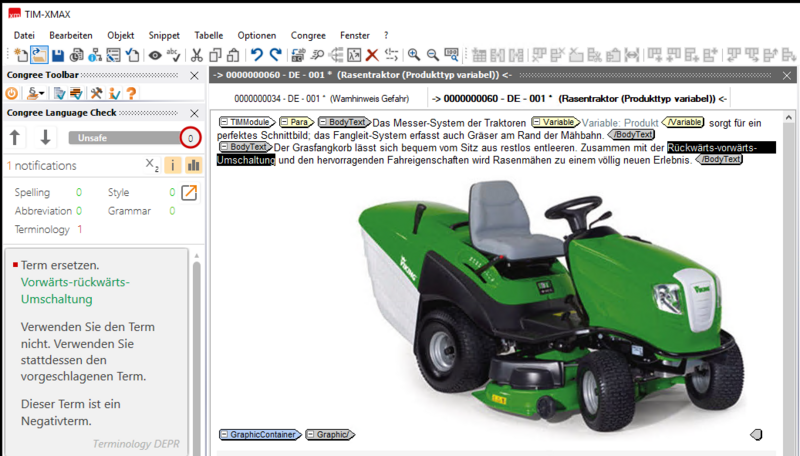
Task: Click the red X delete icon
Action: (x=372, y=55)
